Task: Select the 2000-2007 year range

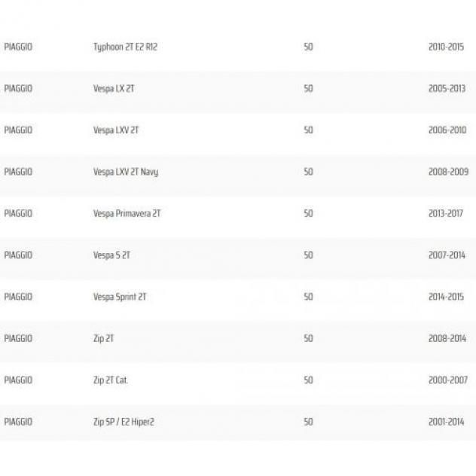Action: pos(448,380)
